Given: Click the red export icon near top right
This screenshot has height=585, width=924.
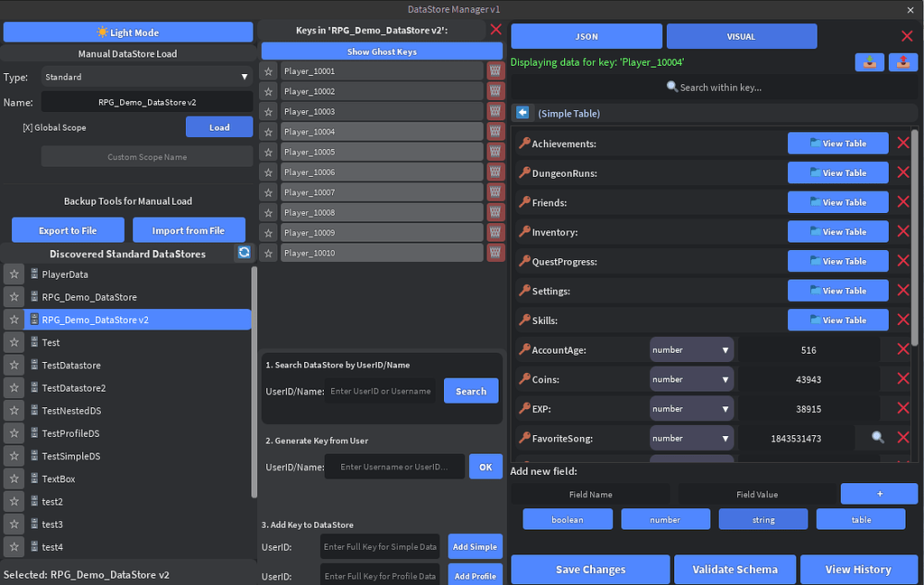Looking at the screenshot, I should [x=902, y=62].
